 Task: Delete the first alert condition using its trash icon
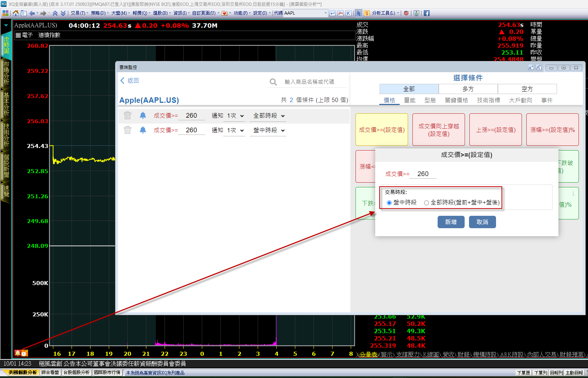click(x=128, y=115)
